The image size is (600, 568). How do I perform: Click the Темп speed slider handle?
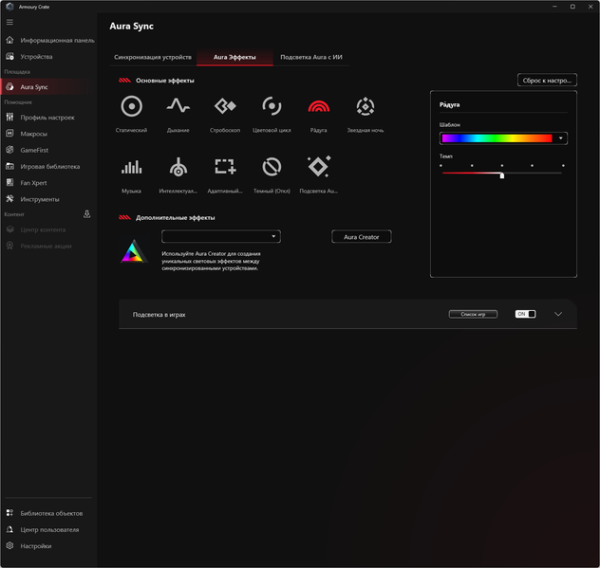(x=502, y=175)
